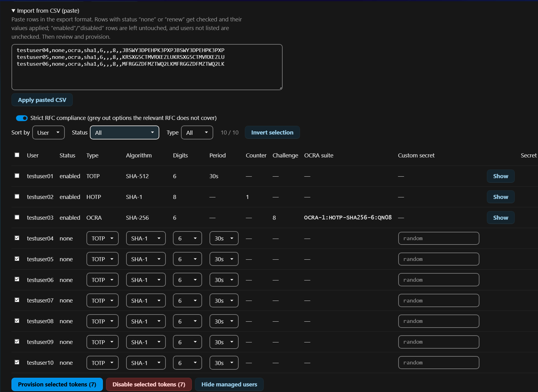Click the SHA-512 cell of testuser01
Viewport: 538px width, 392px height.
click(x=137, y=176)
